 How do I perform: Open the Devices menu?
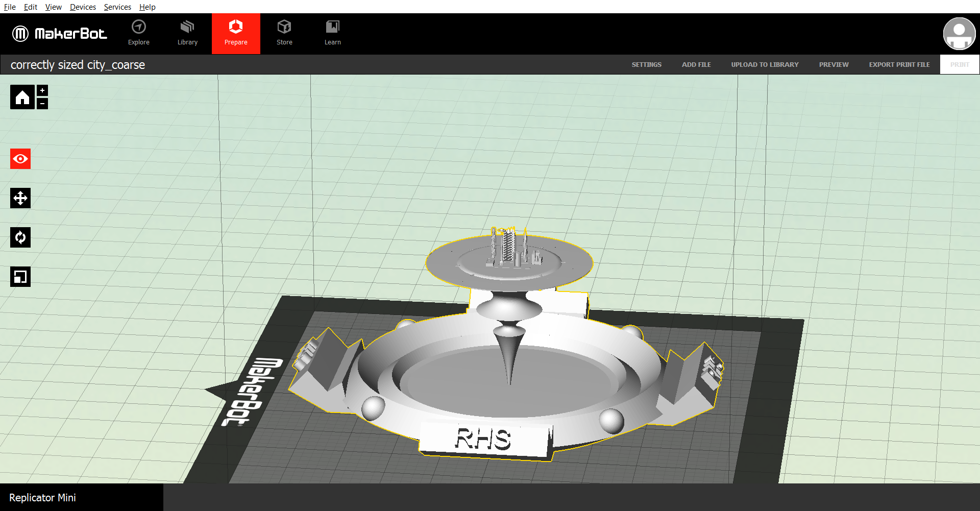(83, 7)
